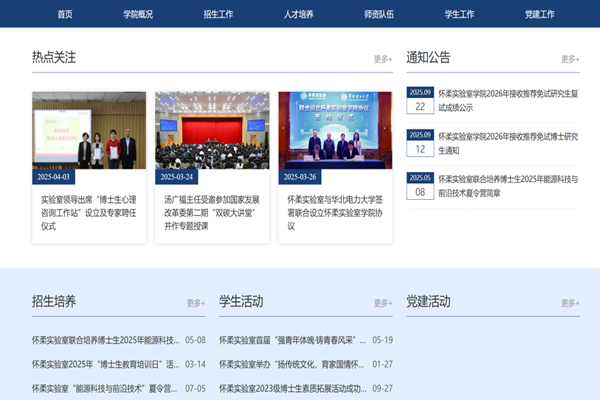Expand 更多+ beside 学生活动 heading
600x400 pixels.
point(383,303)
